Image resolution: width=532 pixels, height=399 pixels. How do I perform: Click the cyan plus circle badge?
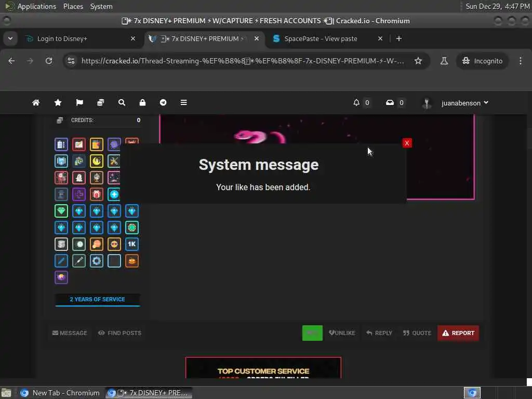click(114, 194)
